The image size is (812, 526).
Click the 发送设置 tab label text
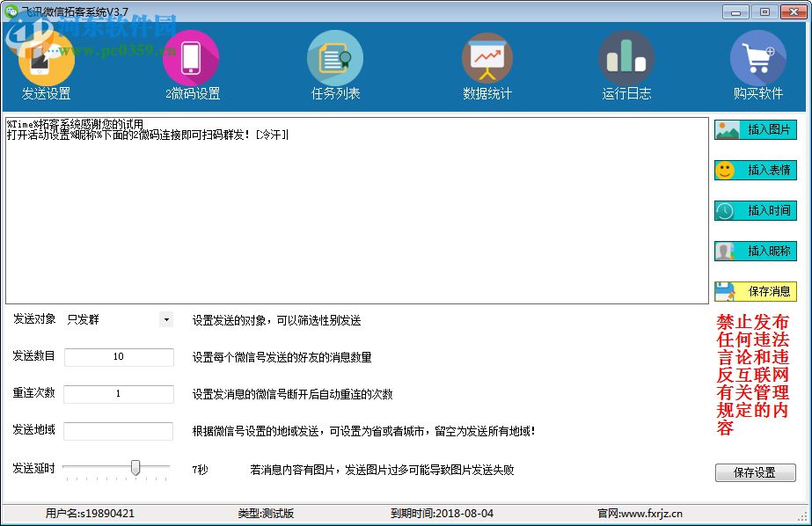tap(46, 94)
